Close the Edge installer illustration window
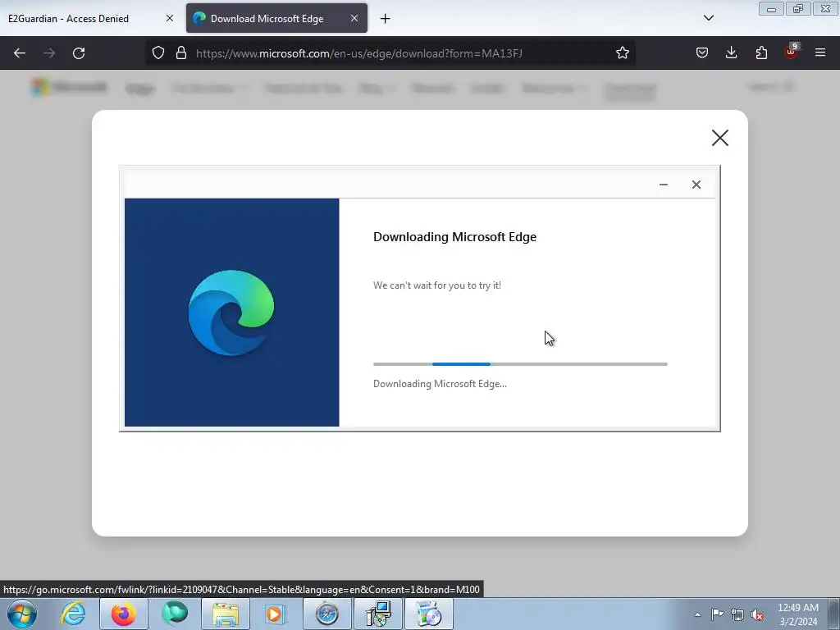840x630 pixels. 696,185
